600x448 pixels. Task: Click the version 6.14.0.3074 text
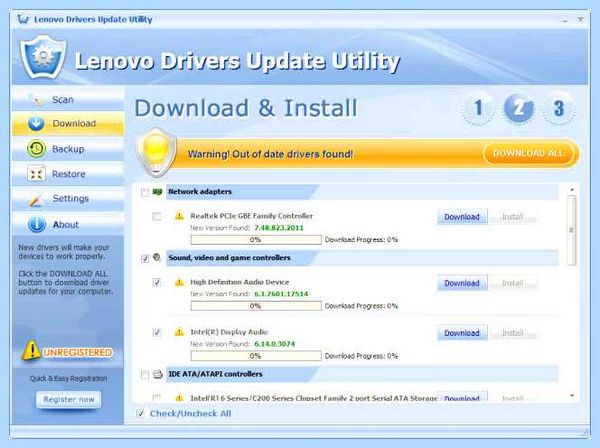click(275, 344)
